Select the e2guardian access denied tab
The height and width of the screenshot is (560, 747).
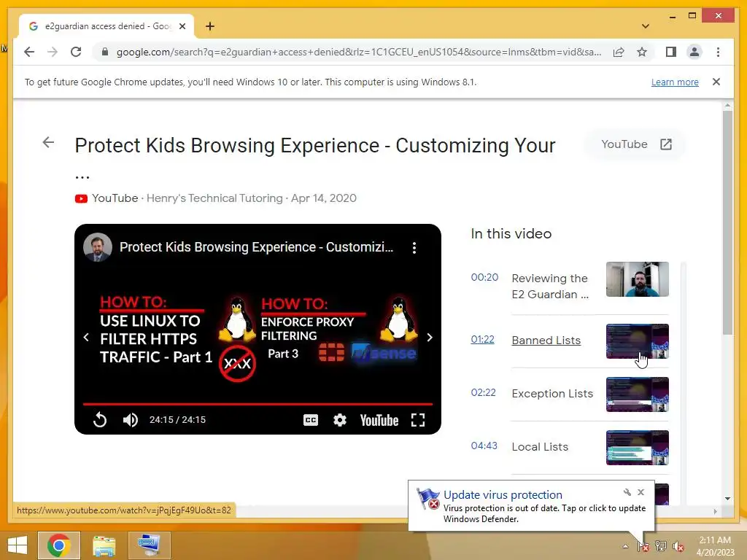click(x=107, y=26)
